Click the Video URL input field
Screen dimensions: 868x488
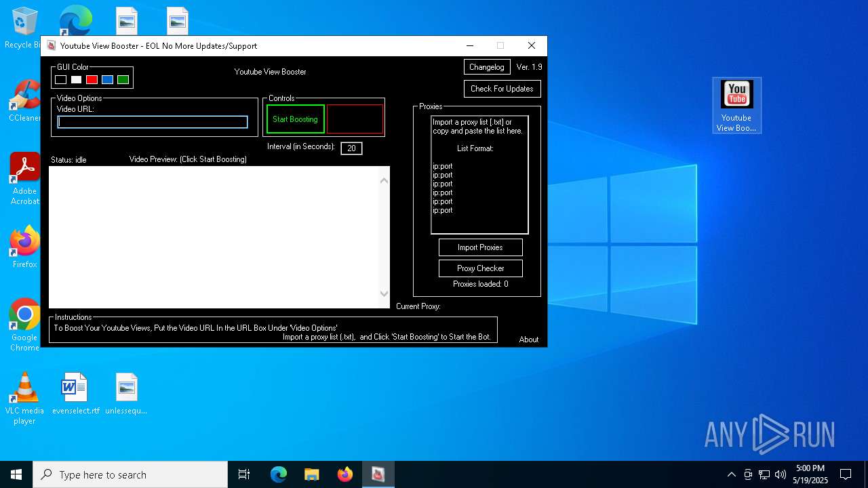pos(153,122)
